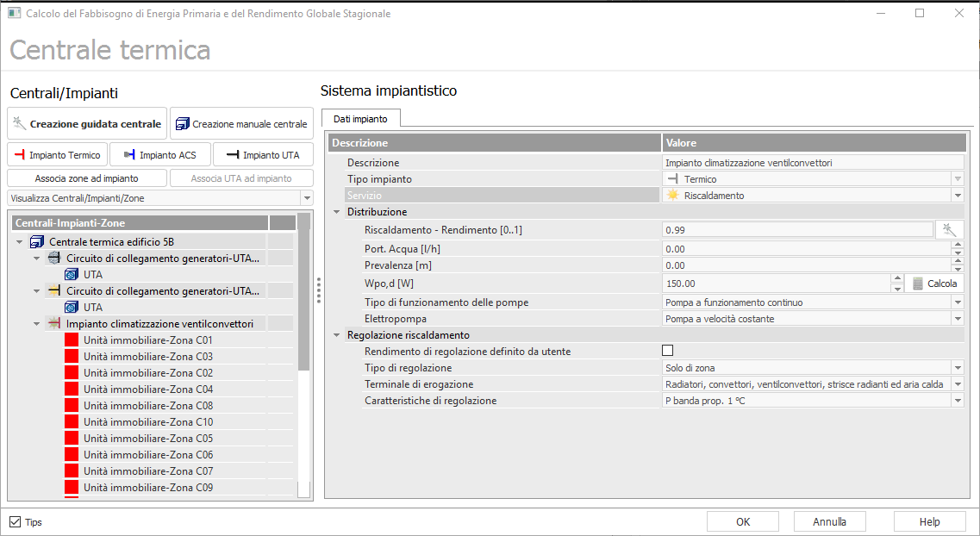This screenshot has height=536, width=980.
Task: Click the first Circuito di collegamento generatori icon
Action: pyautogui.click(x=54, y=258)
